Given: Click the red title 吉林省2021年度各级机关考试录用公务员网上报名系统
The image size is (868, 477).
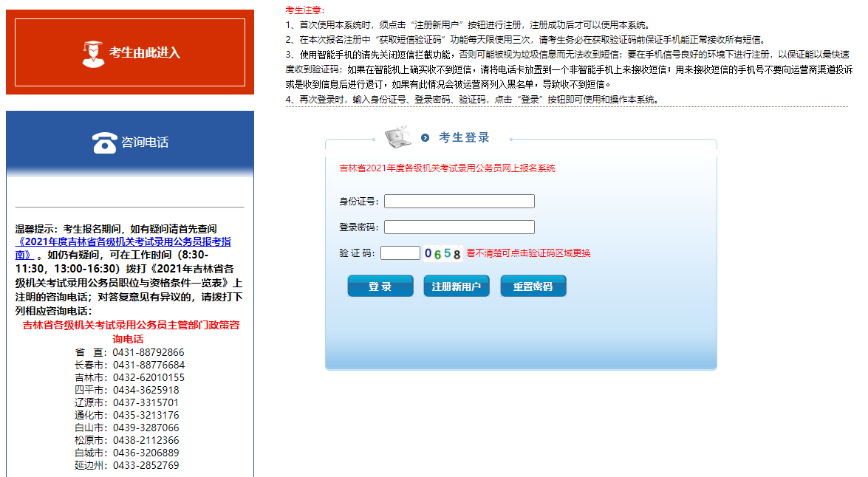Looking at the screenshot, I should pyautogui.click(x=447, y=168).
